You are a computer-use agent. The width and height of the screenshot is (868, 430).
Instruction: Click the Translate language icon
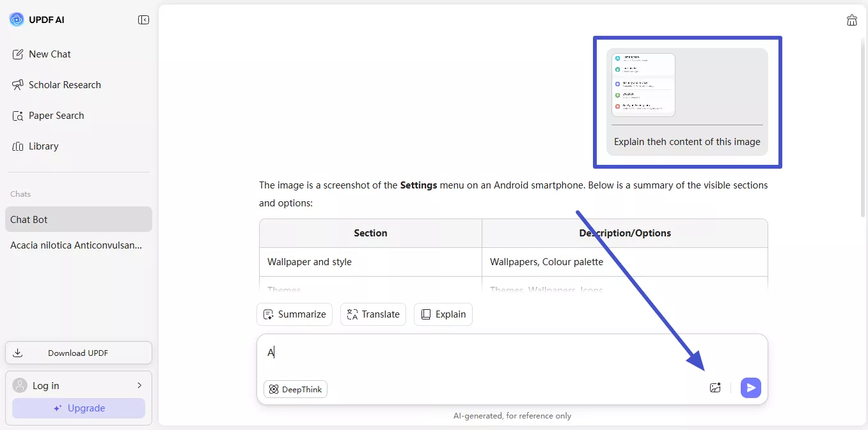[352, 314]
